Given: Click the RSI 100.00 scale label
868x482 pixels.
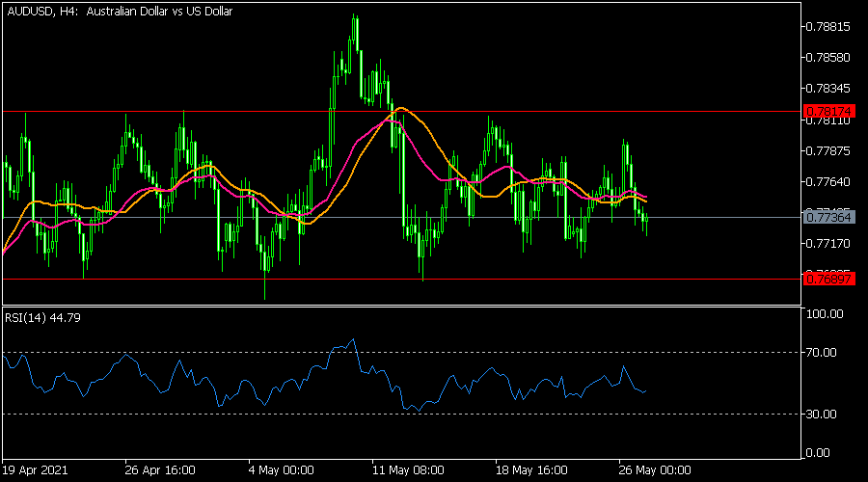Looking at the screenshot, I should click(825, 314).
